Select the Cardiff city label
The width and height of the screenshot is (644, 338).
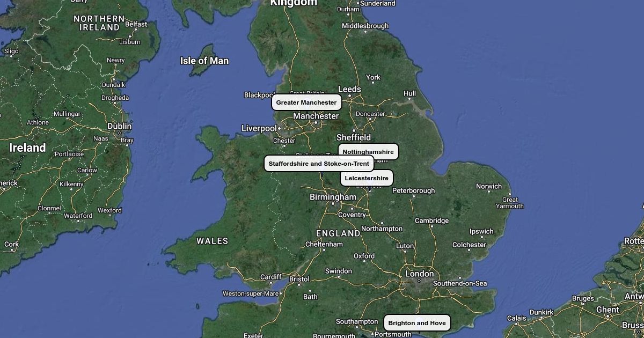coord(270,277)
